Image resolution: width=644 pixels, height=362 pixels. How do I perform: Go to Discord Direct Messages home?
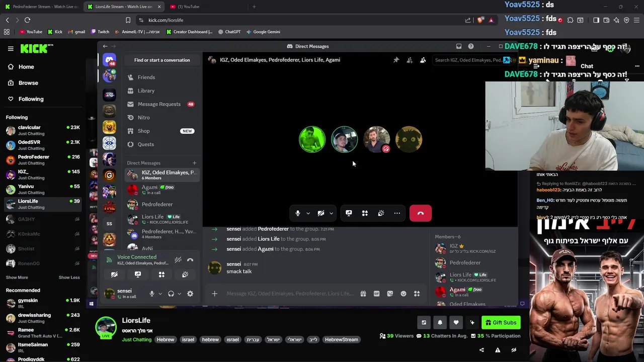click(x=109, y=60)
